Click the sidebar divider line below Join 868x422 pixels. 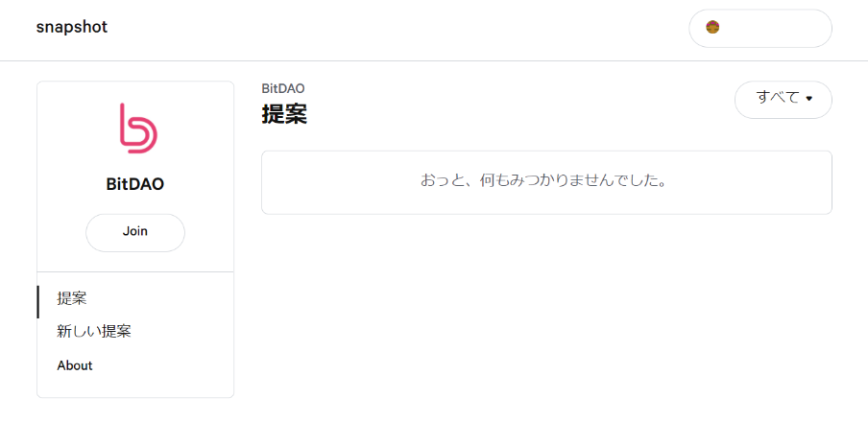[135, 271]
